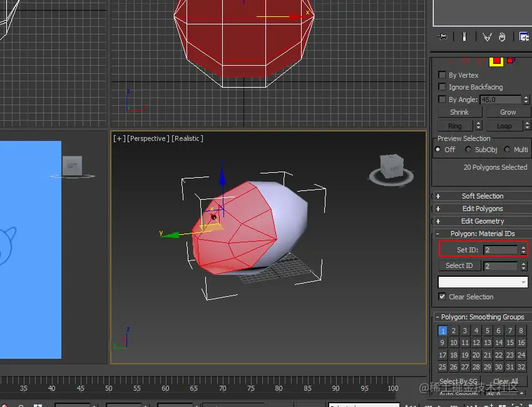Open the Realistic shading viewport menu
532x407 pixels.
coord(188,138)
